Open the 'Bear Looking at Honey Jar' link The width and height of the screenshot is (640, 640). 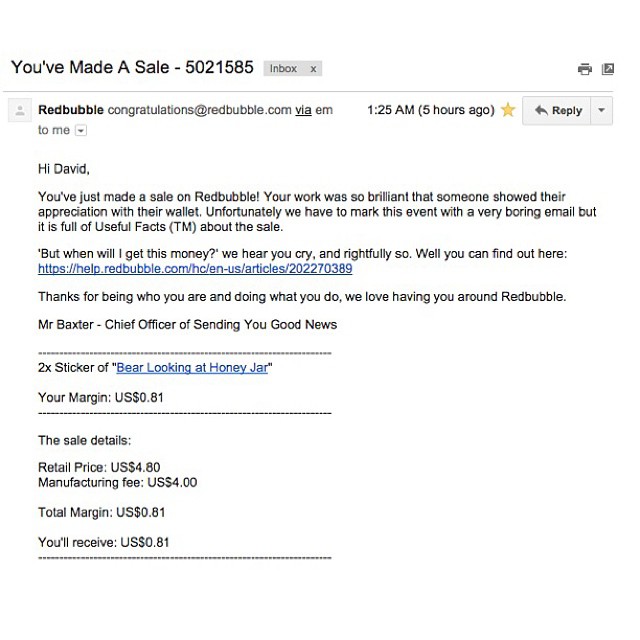193,367
